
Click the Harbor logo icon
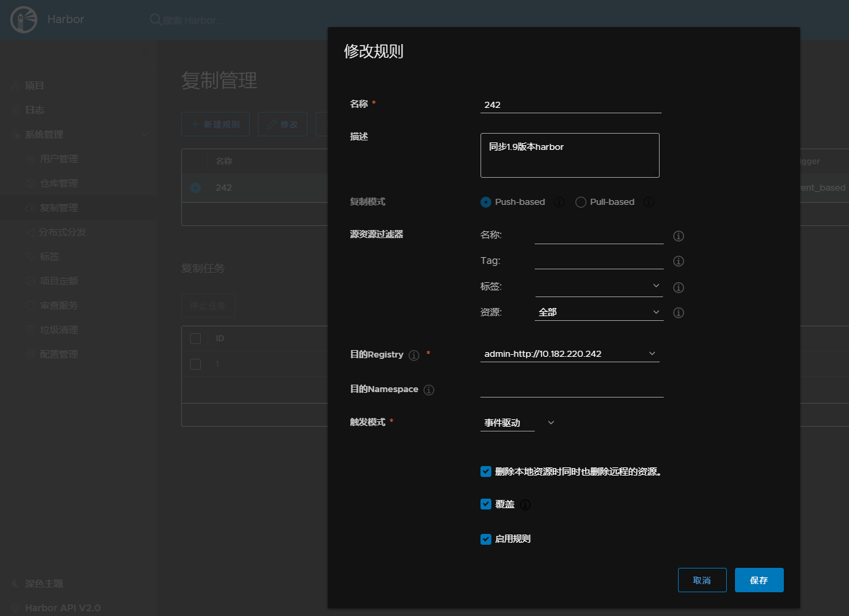23,20
